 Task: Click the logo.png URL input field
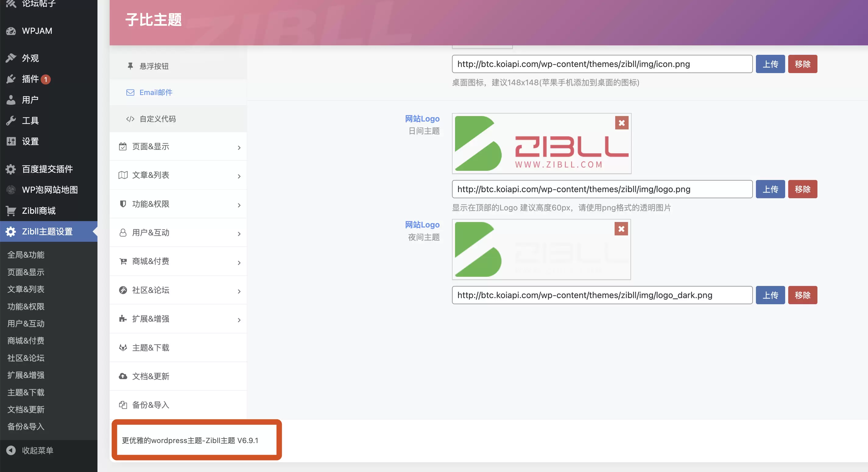click(x=602, y=189)
